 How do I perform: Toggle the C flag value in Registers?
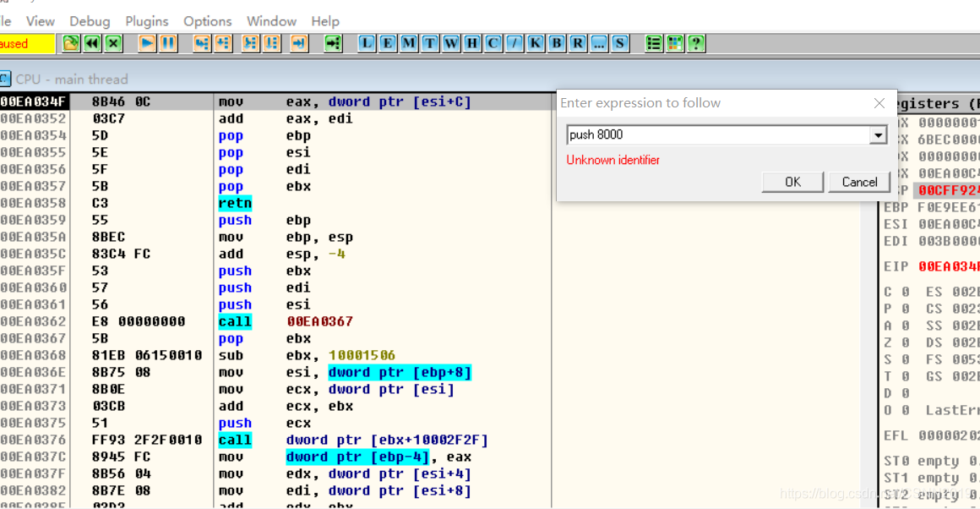click(x=905, y=292)
